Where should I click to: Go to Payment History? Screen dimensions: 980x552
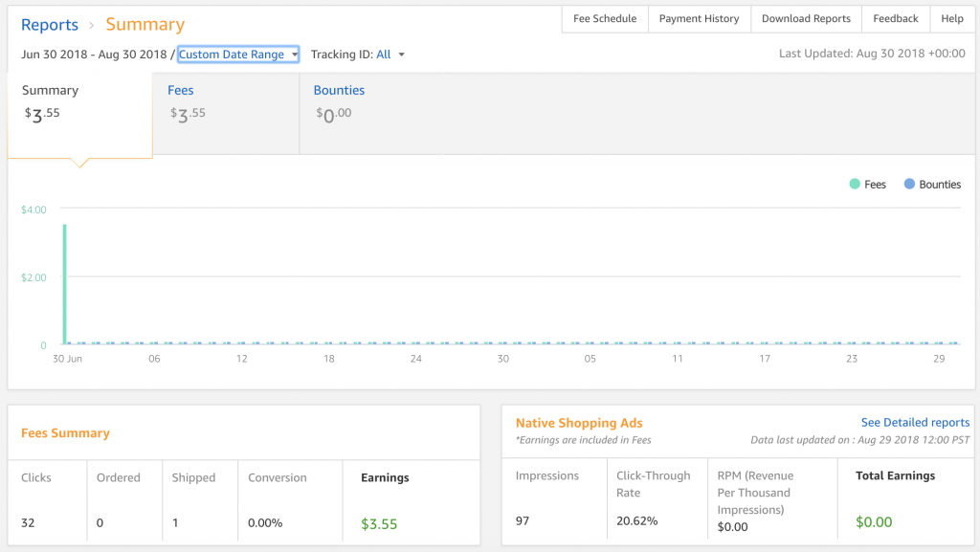(x=699, y=19)
